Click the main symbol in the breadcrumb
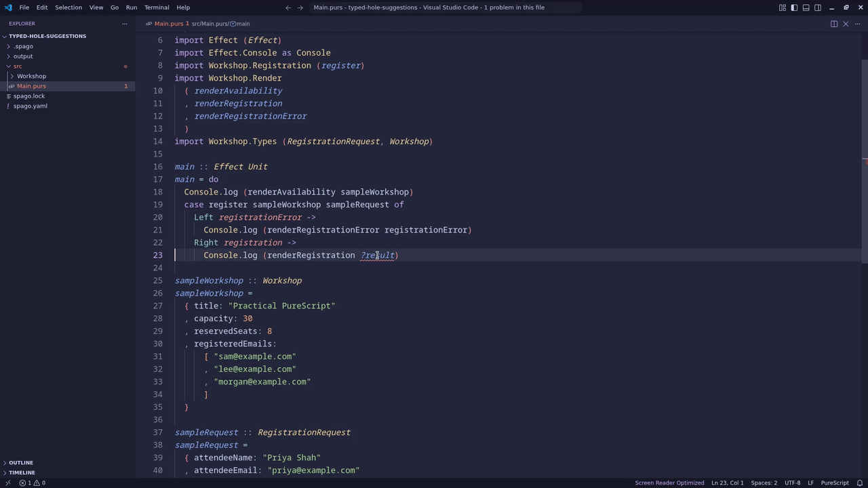This screenshot has height=488, width=868. coord(243,24)
